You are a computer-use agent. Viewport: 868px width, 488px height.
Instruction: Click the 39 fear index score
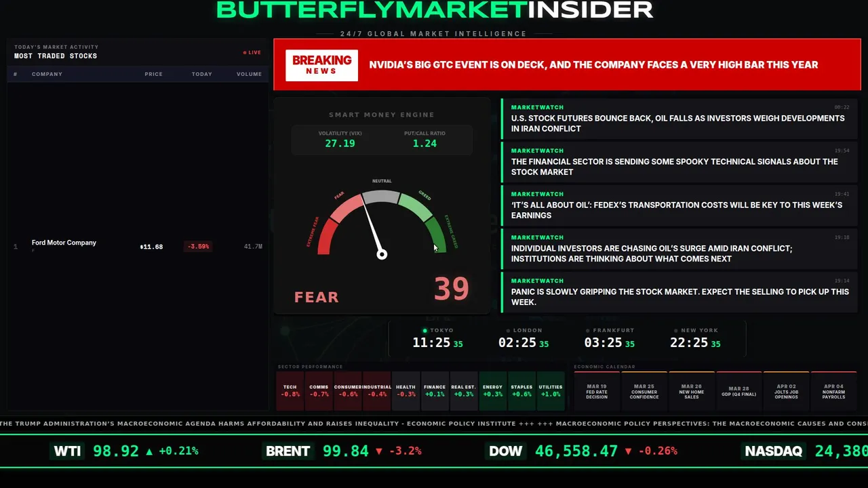[x=451, y=289]
